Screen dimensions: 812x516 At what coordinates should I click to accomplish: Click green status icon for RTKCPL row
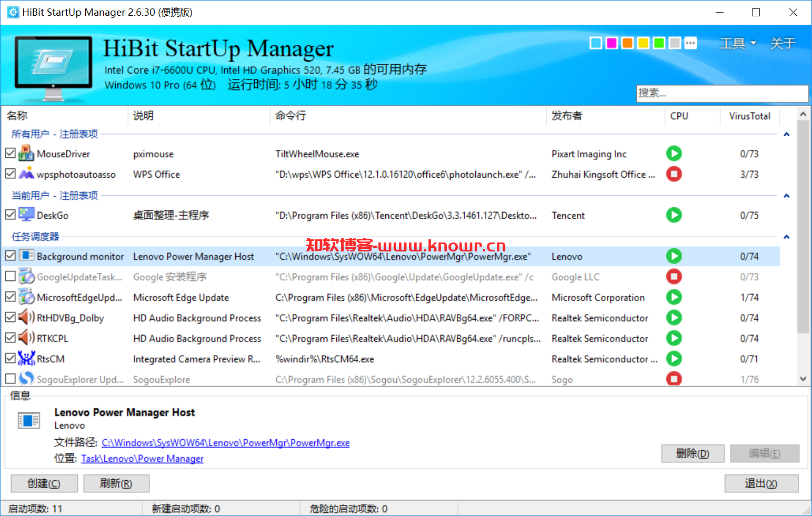pyautogui.click(x=674, y=338)
